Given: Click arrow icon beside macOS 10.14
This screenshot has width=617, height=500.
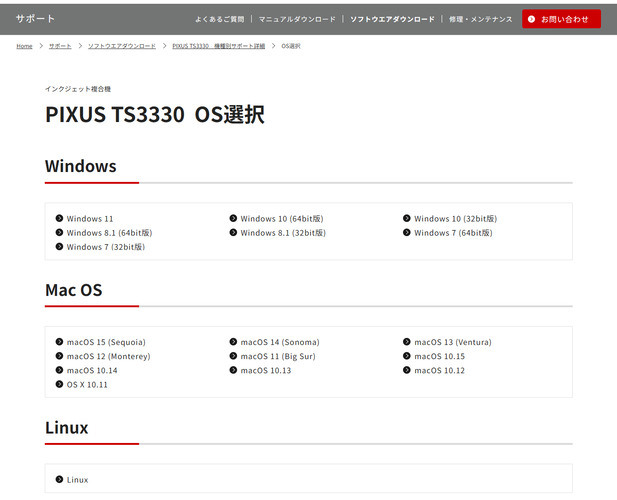Looking at the screenshot, I should tap(59, 370).
